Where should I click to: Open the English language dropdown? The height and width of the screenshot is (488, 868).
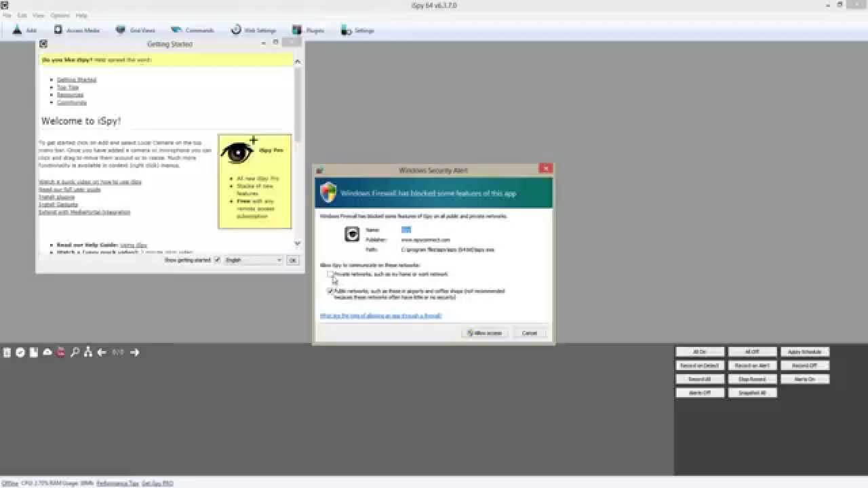[x=253, y=260]
